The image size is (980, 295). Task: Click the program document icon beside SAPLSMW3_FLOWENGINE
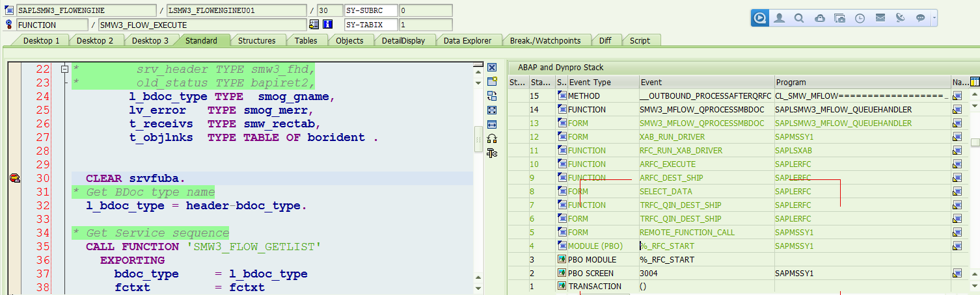[x=9, y=10]
